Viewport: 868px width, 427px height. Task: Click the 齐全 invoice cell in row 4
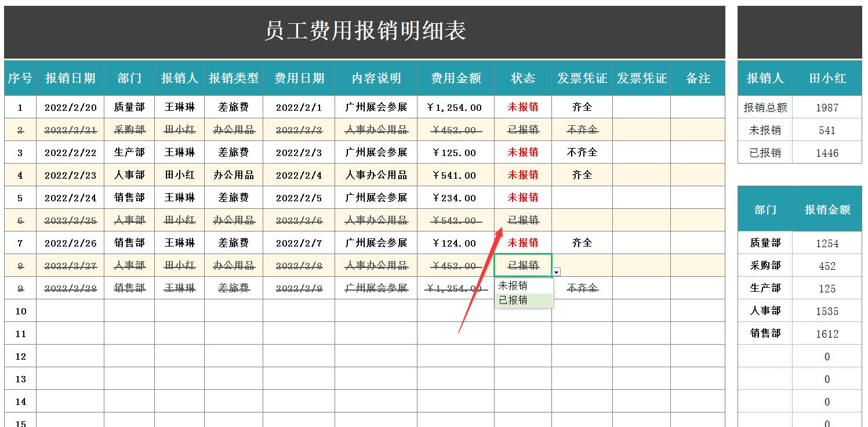coord(580,175)
